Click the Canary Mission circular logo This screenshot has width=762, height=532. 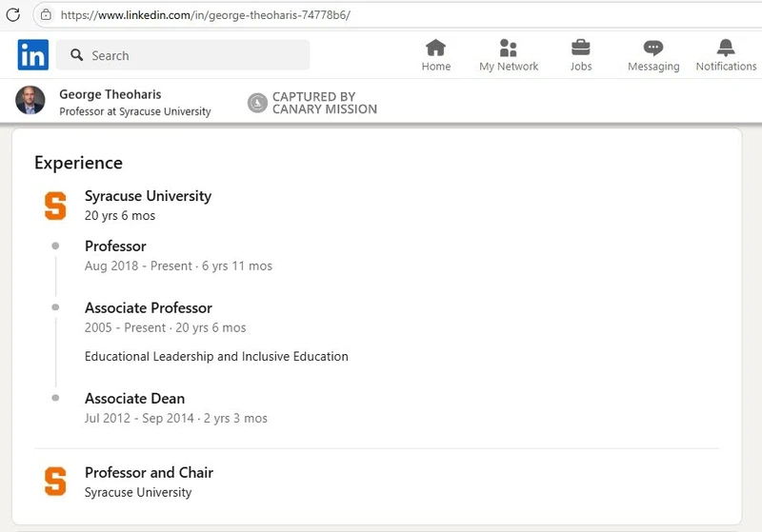[x=257, y=103]
